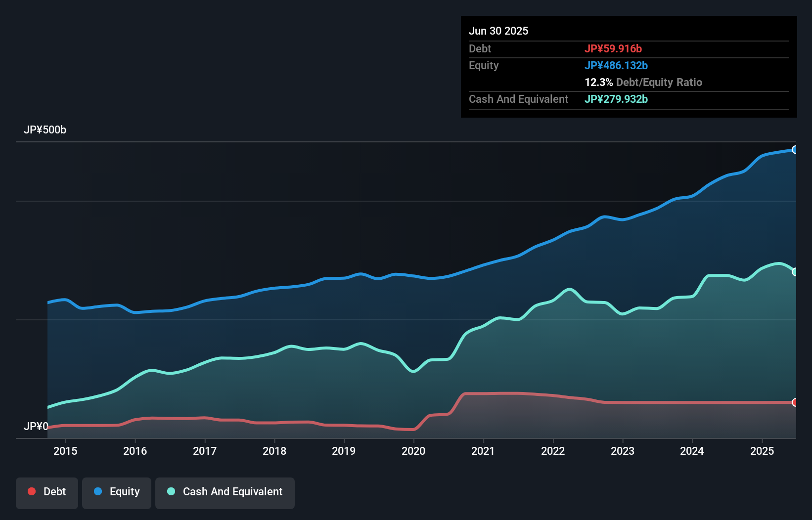The height and width of the screenshot is (520, 812).
Task: Click the JP¥500b gridline label
Action: 45,130
